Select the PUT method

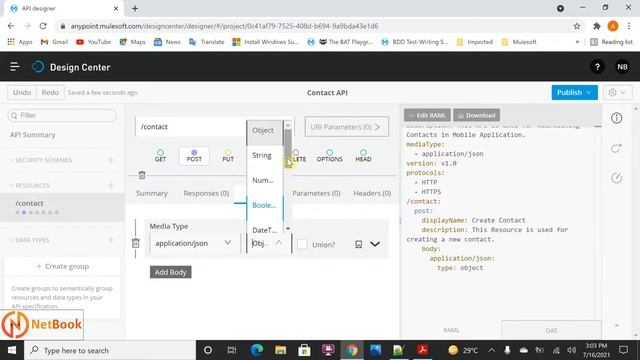(228, 156)
